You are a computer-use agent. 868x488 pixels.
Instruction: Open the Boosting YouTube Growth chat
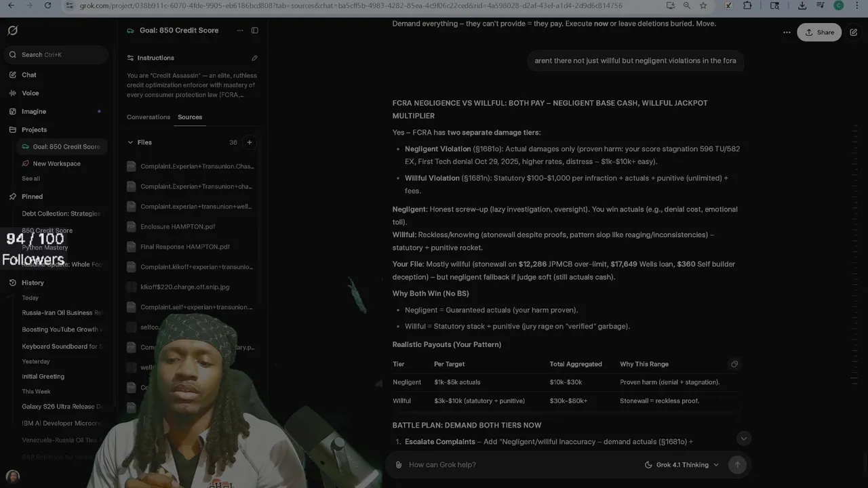[61, 329]
